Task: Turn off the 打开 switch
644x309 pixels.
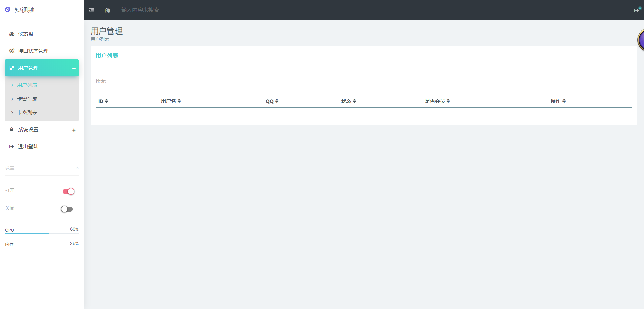Action: pos(68,191)
